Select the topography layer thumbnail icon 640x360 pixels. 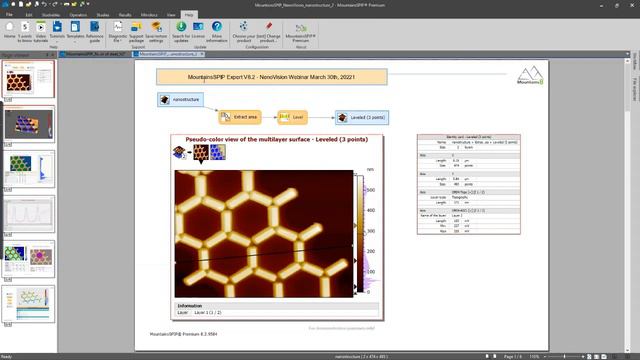pyautogui.click(x=200, y=152)
